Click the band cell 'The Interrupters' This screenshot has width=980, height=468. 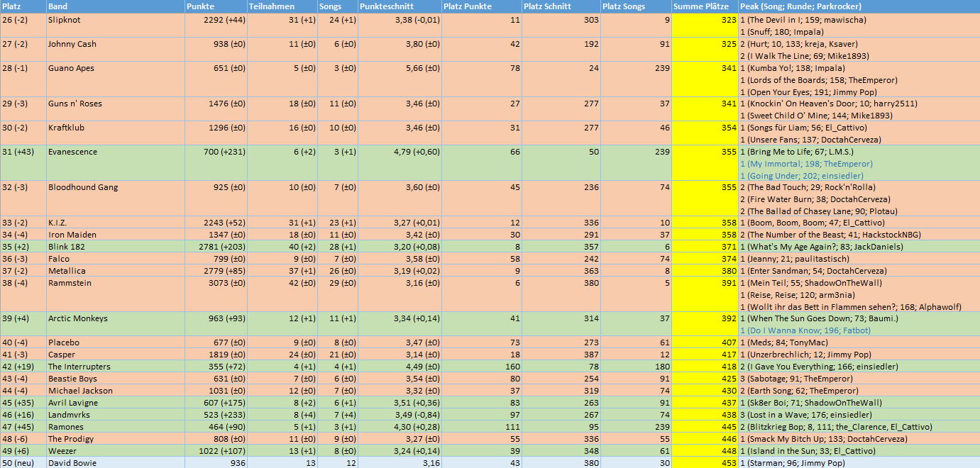pyautogui.click(x=115, y=367)
